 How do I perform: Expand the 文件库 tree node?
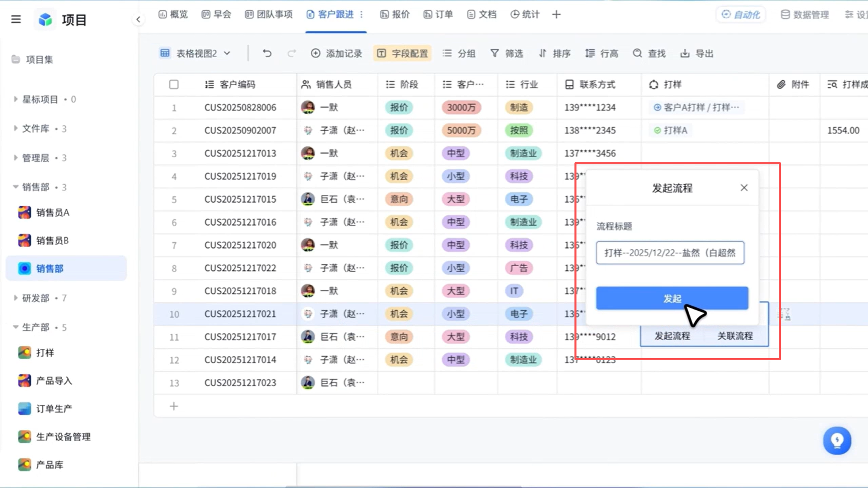point(15,128)
